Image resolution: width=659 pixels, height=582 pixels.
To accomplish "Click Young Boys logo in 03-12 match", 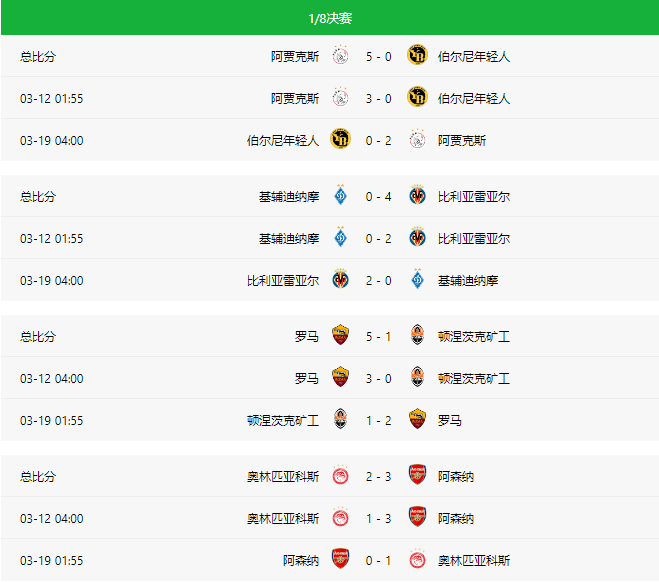I will coord(417,97).
